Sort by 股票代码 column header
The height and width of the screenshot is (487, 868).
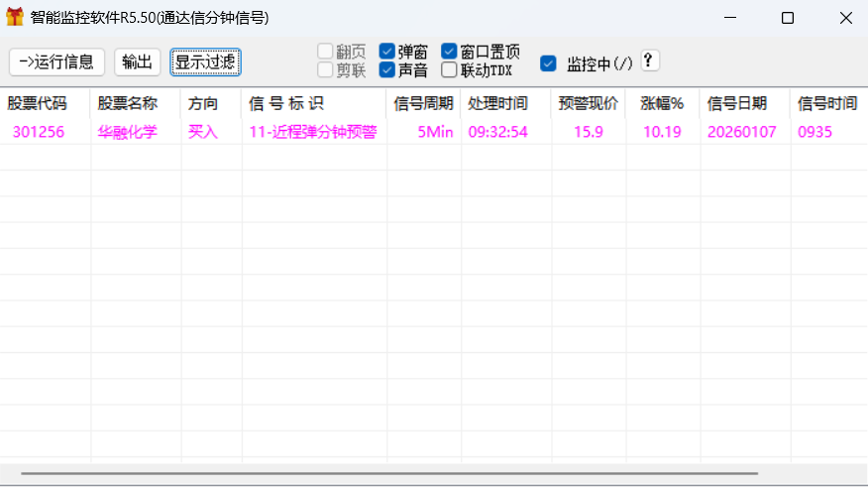pyautogui.click(x=38, y=103)
